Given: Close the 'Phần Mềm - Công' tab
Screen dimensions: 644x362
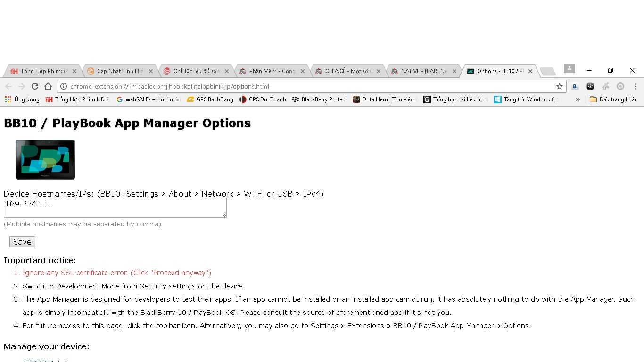Looking at the screenshot, I should pos(303,71).
